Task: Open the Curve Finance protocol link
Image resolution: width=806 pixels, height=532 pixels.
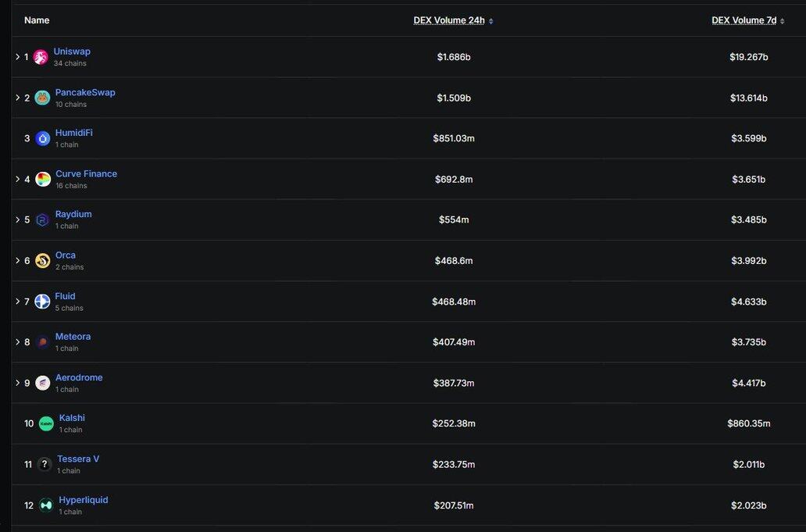Action: click(86, 173)
